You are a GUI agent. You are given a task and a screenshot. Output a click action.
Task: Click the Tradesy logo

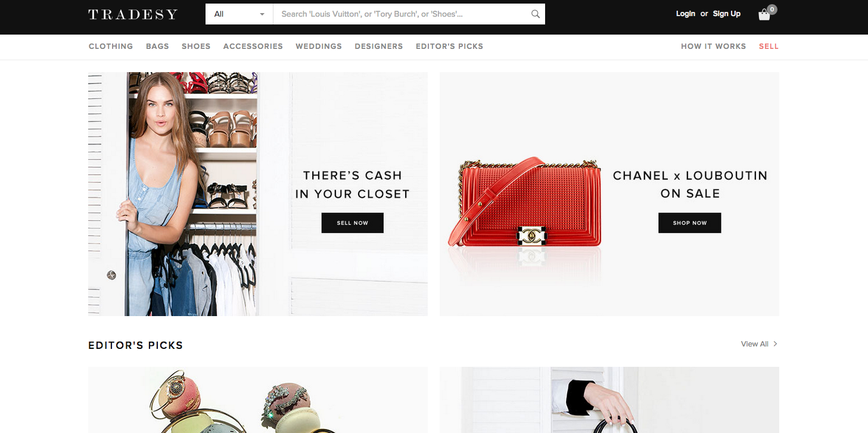133,14
